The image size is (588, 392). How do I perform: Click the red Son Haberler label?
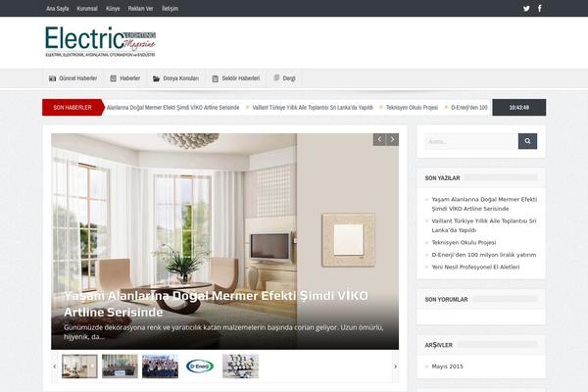point(73,107)
